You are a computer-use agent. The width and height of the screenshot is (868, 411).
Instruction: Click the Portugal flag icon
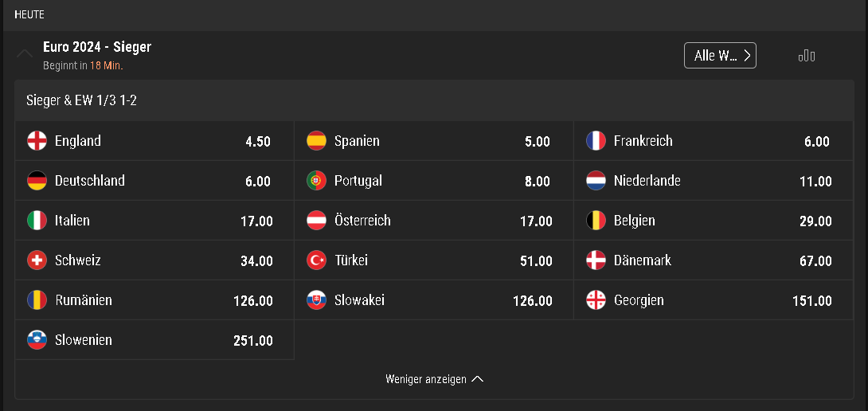317,181
